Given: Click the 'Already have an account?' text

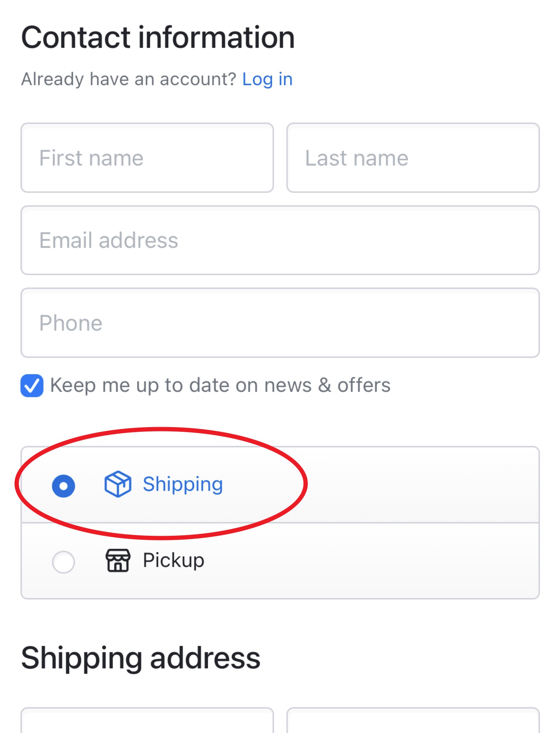Looking at the screenshot, I should 128,79.
